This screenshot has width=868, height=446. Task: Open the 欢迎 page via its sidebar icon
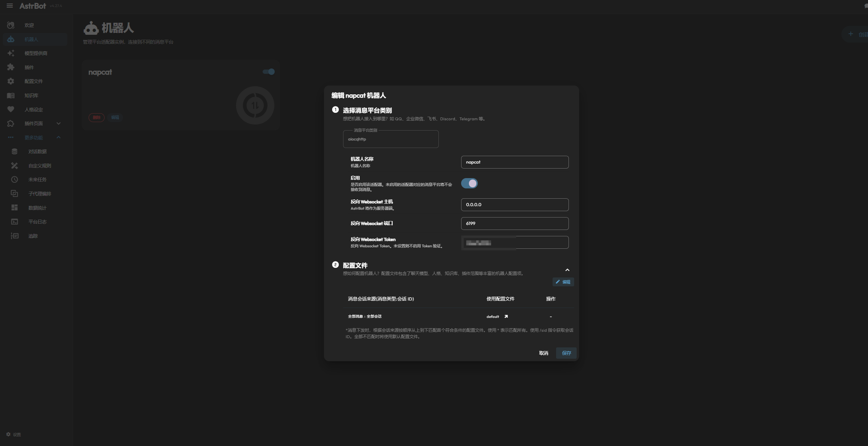click(x=11, y=25)
